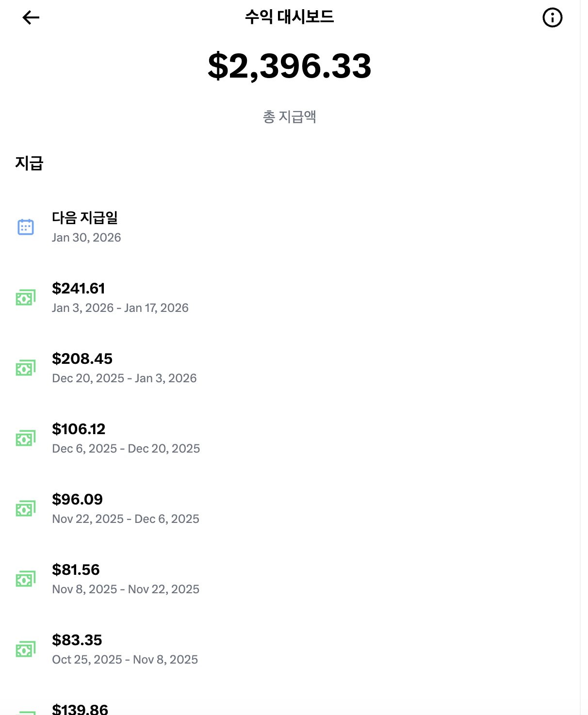Open the info circle icon

click(x=552, y=18)
